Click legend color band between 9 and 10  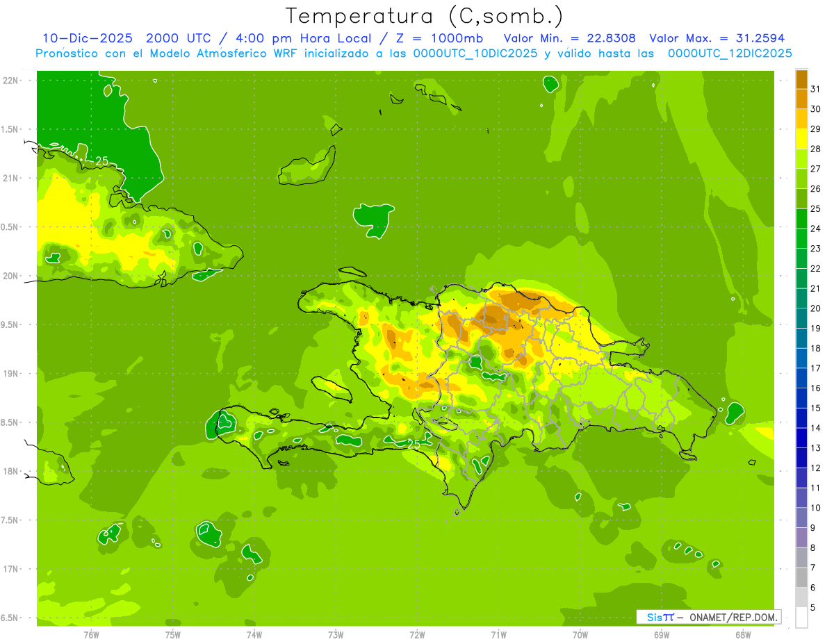point(801,518)
